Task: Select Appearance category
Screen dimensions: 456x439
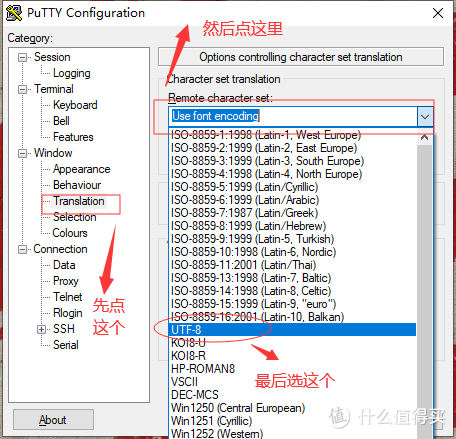Action: click(x=82, y=169)
